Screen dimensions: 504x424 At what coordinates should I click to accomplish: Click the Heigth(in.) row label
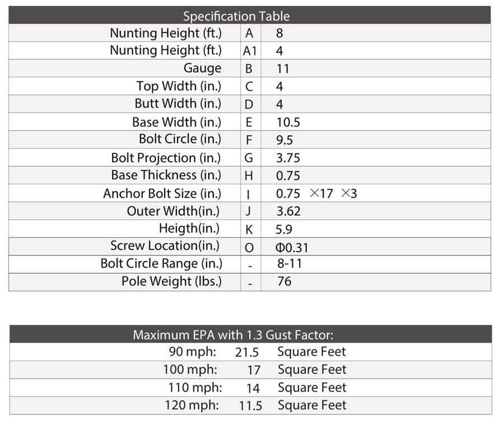(x=189, y=229)
